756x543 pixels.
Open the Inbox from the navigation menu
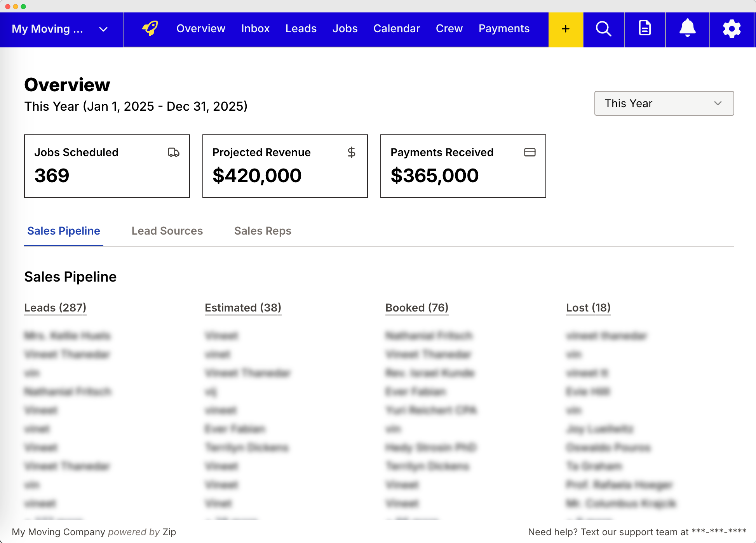[255, 28]
